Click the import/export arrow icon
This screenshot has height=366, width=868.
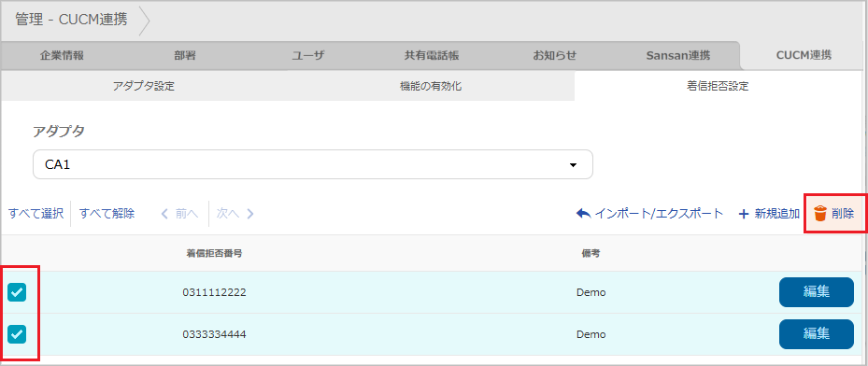point(583,214)
